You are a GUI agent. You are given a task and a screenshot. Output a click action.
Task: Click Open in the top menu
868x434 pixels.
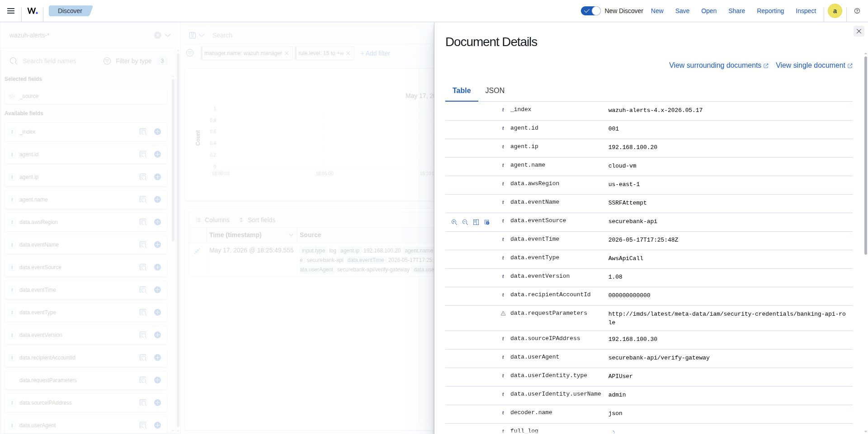coord(709,11)
